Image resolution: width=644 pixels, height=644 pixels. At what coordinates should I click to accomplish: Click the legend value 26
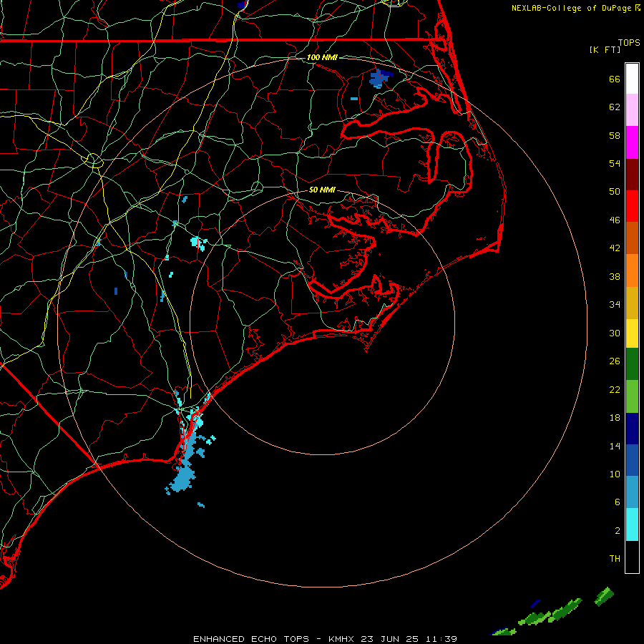(615, 361)
